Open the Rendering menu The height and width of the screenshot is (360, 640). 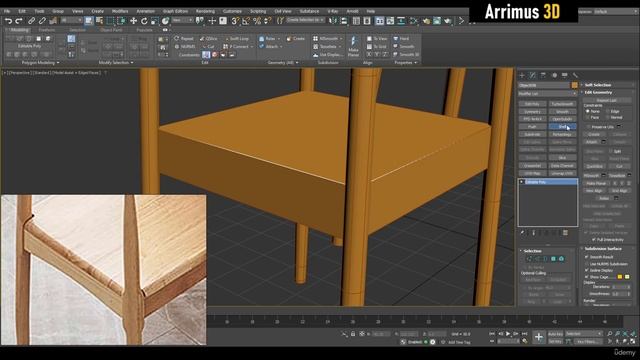click(x=205, y=11)
